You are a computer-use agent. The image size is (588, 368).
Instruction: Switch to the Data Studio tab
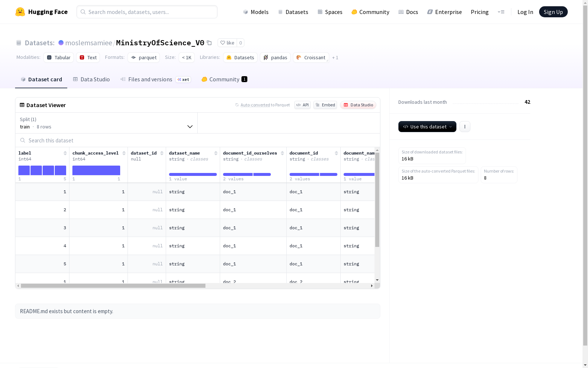click(x=92, y=79)
